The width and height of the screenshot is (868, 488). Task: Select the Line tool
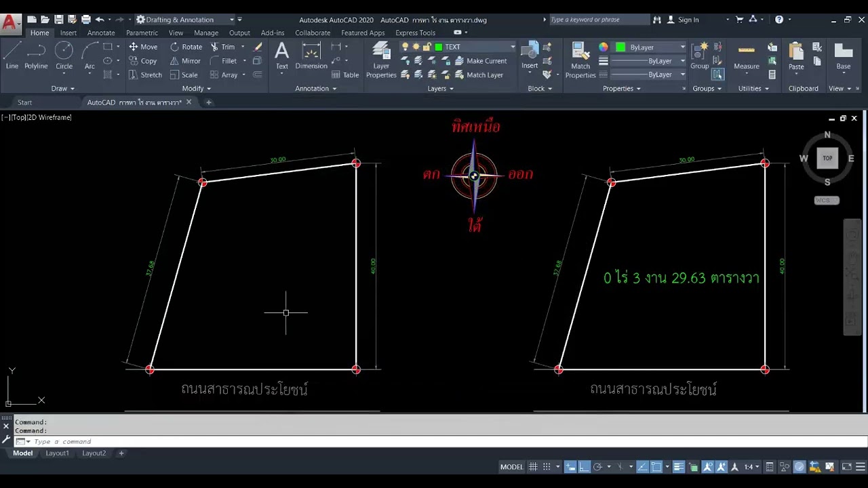(x=12, y=56)
